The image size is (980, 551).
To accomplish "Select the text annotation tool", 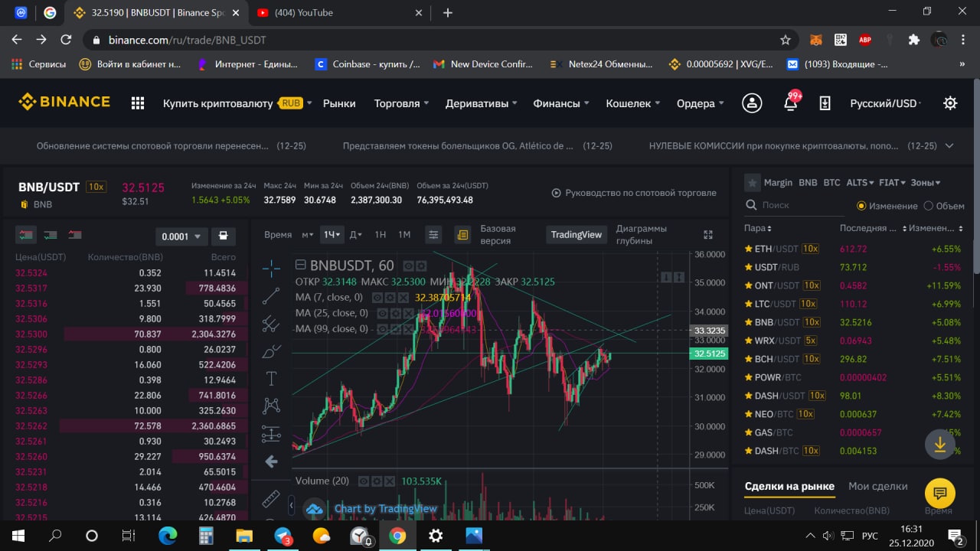I will (x=271, y=378).
